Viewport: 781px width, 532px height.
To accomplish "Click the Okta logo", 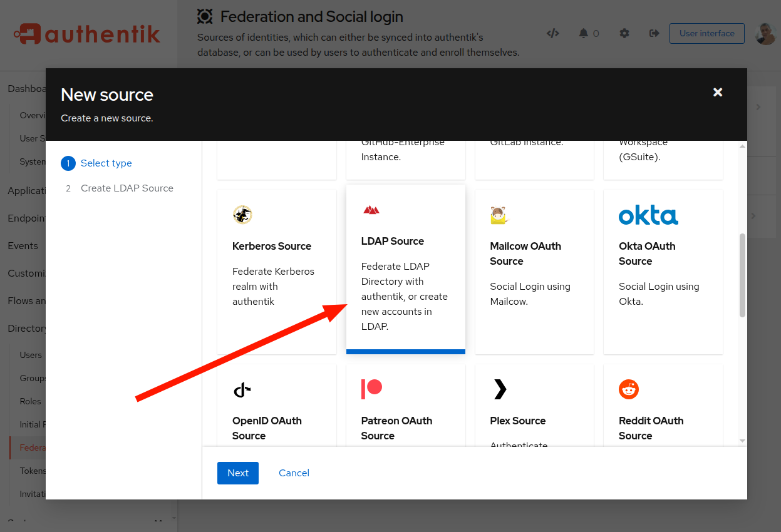I will [648, 215].
